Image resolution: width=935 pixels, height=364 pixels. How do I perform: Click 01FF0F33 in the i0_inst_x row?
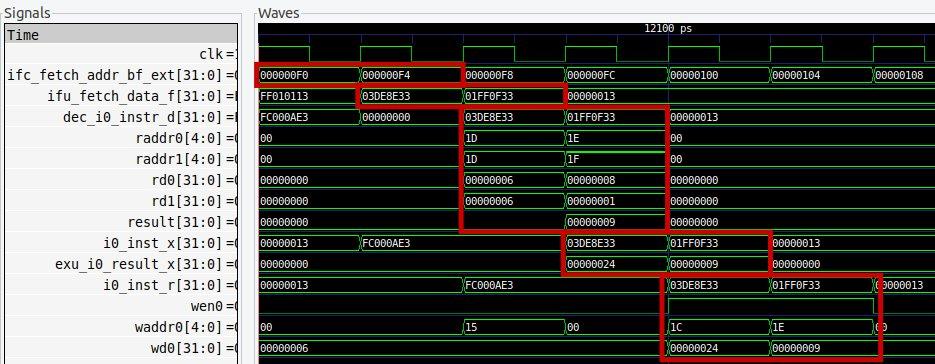694,243
